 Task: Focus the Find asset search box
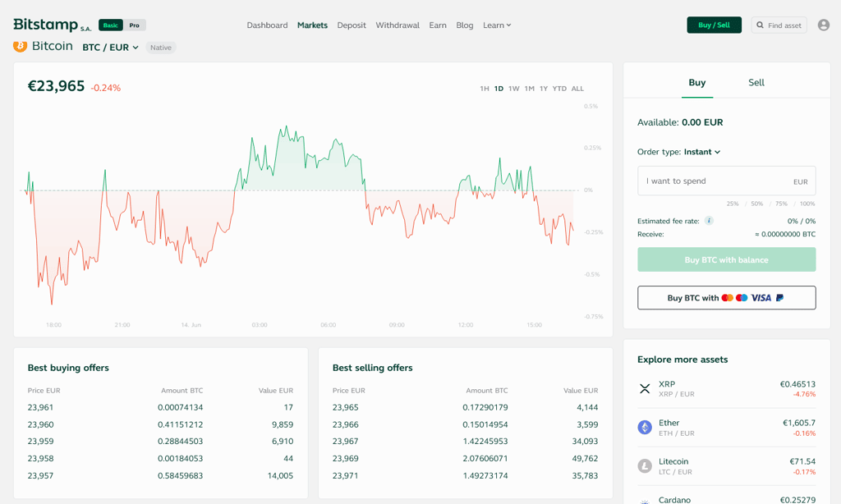click(779, 25)
